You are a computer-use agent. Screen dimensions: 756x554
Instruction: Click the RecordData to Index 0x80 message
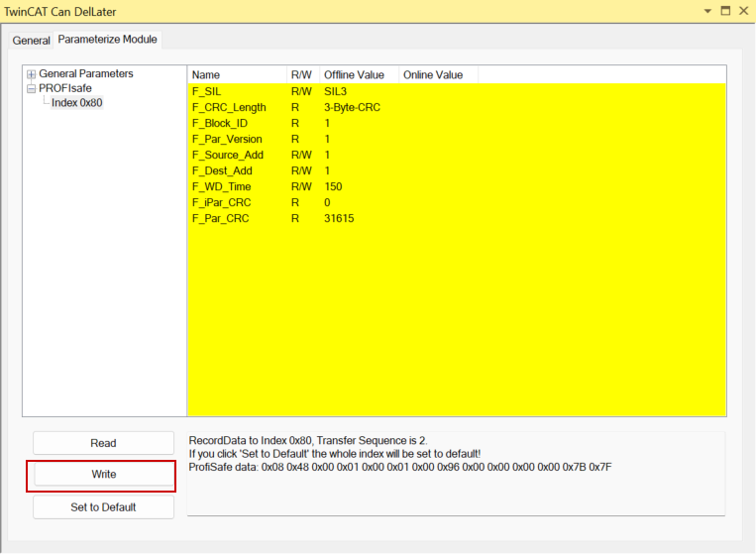[x=308, y=441]
